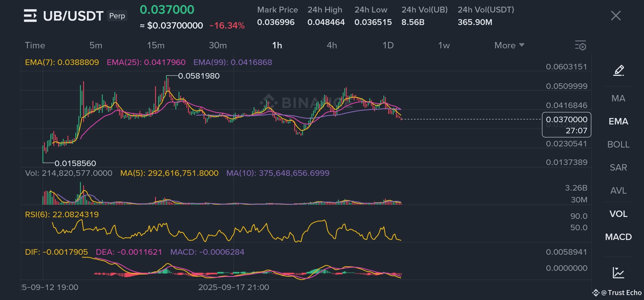Select the drawing pencil tool
The width and height of the screenshot is (644, 300).
click(x=619, y=71)
